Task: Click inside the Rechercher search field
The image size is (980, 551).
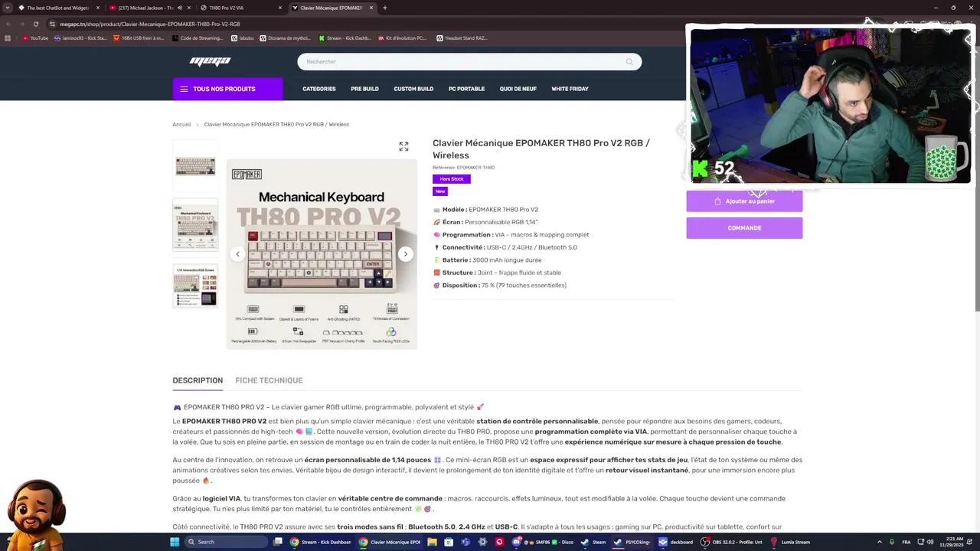Action: tap(469, 62)
